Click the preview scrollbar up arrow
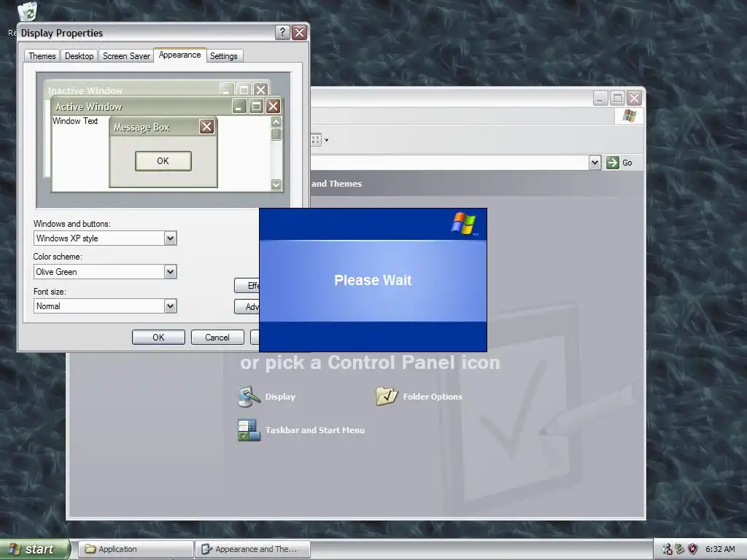This screenshot has height=560, width=747. [x=276, y=122]
